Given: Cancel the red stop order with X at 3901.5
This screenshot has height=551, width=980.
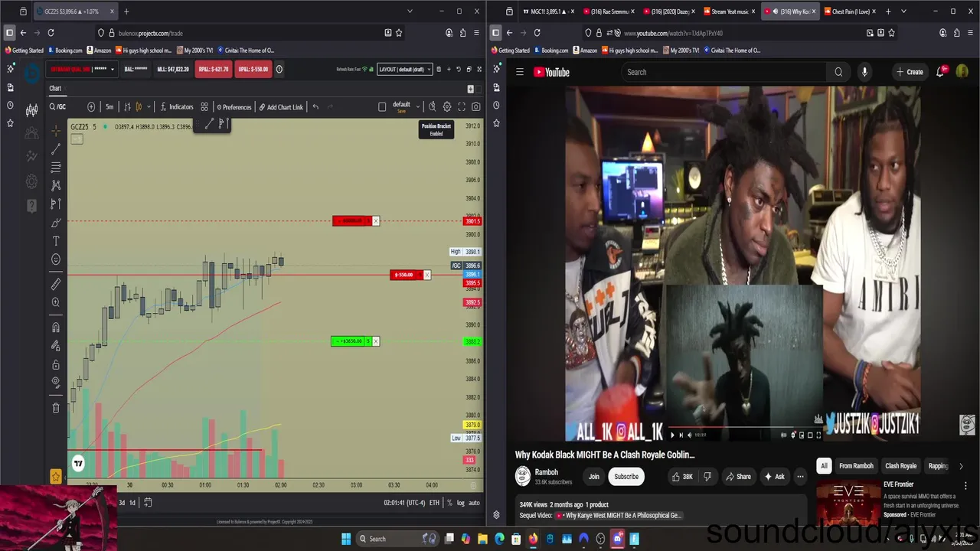Looking at the screenshot, I should [375, 221].
